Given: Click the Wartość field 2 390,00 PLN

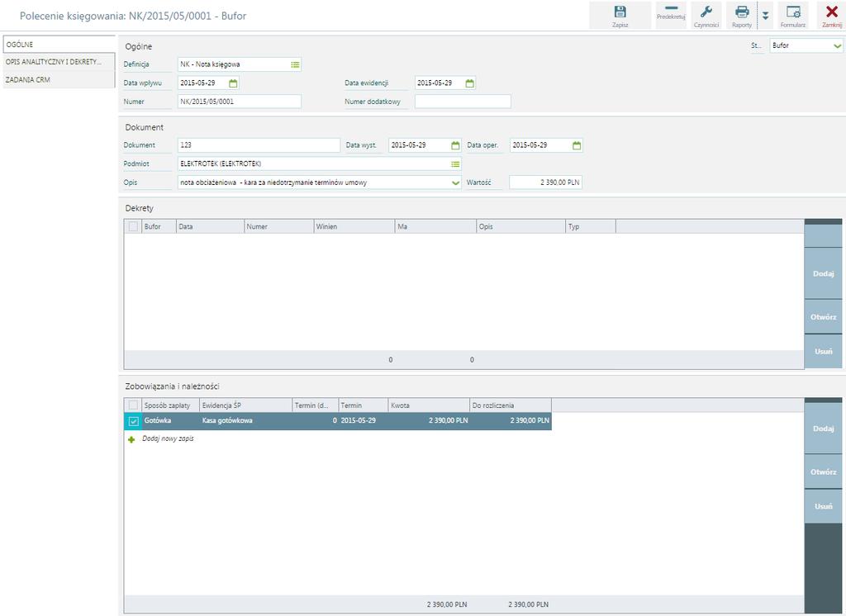Looking at the screenshot, I should click(x=545, y=182).
